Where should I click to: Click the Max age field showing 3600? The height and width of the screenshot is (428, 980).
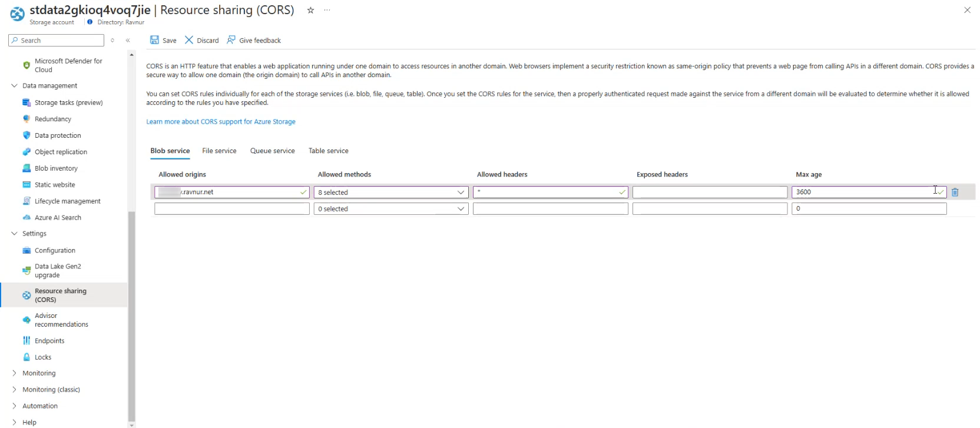click(x=869, y=193)
